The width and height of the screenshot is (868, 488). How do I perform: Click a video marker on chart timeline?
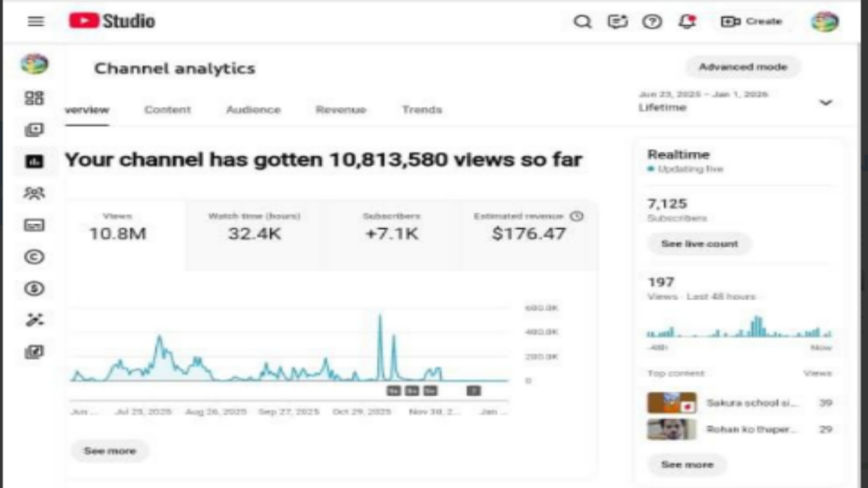(394, 391)
